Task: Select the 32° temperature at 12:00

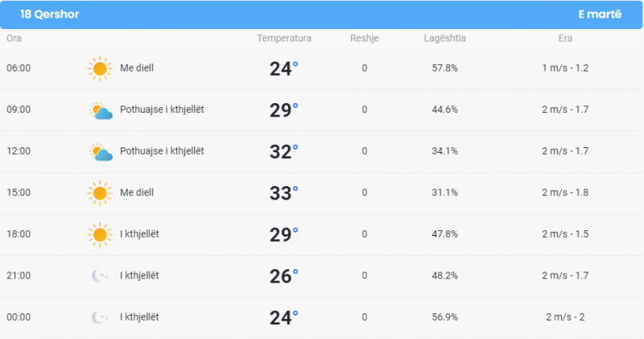Action: pos(284,151)
